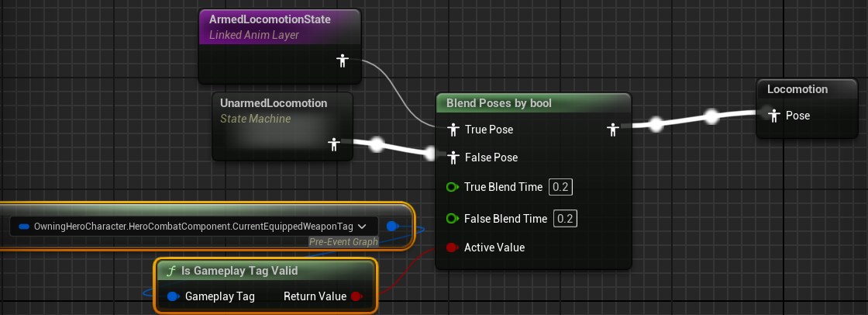This screenshot has width=868, height=315.
Task: Click the red Active Value pin
Action: pyautogui.click(x=453, y=247)
